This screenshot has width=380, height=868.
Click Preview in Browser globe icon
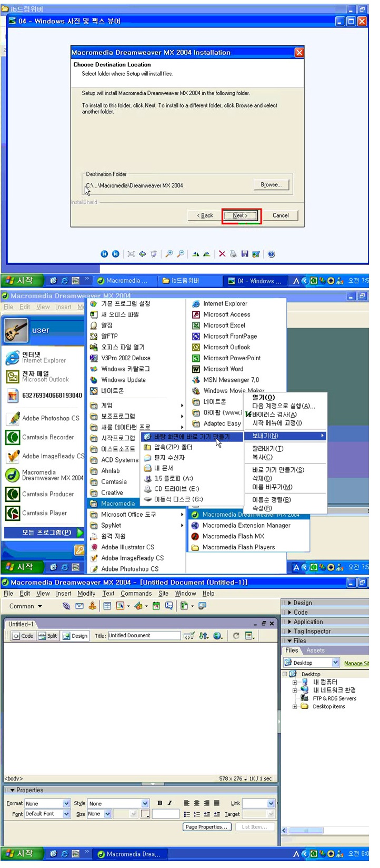(218, 636)
